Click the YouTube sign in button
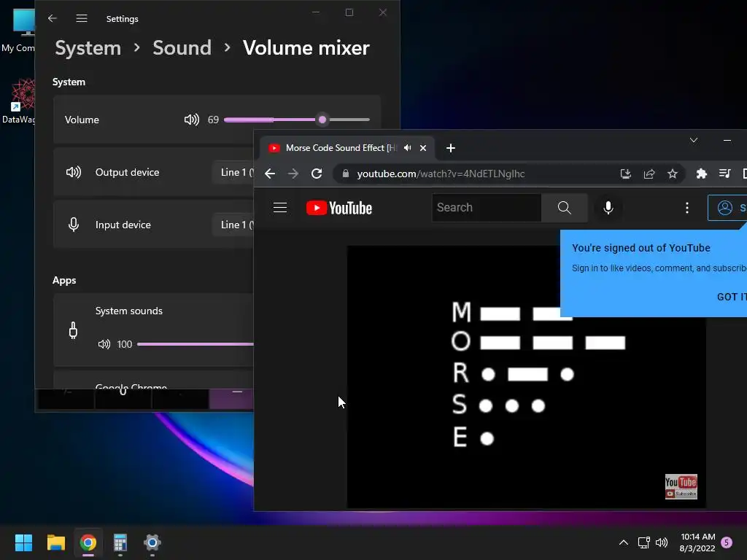Viewport: 747px width, 560px height. [x=727, y=208]
